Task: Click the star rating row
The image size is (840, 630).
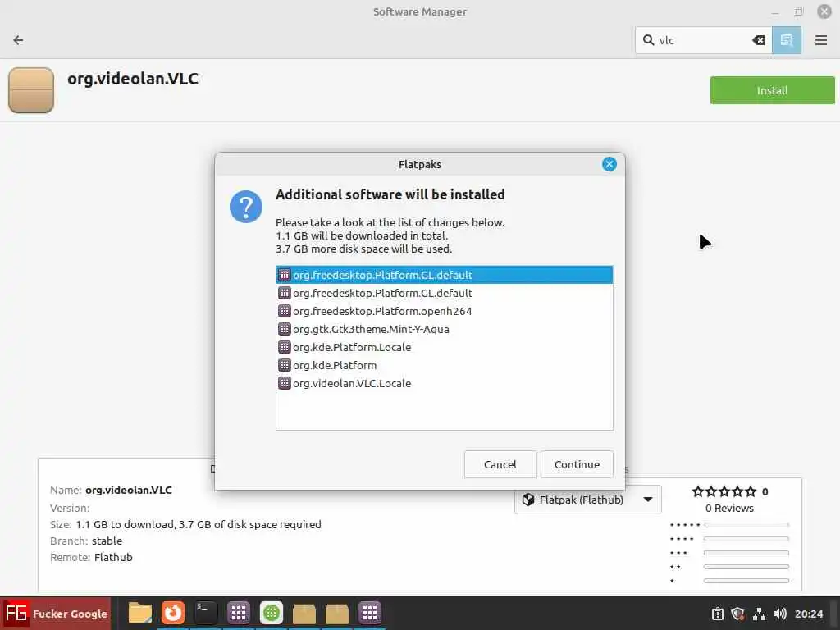Action: coord(724,491)
